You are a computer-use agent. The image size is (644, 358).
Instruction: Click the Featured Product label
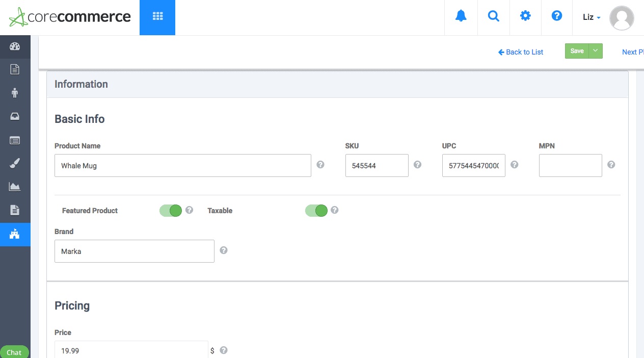tap(90, 211)
